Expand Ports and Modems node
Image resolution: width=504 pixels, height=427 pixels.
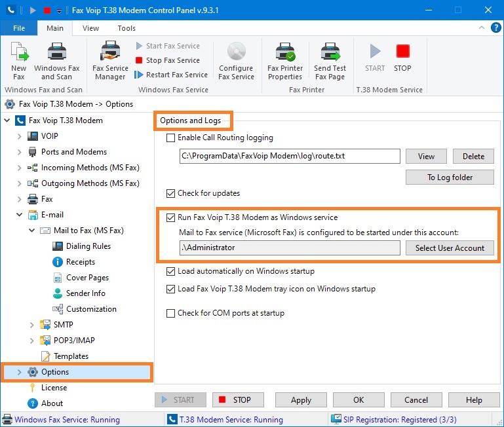tap(19, 152)
